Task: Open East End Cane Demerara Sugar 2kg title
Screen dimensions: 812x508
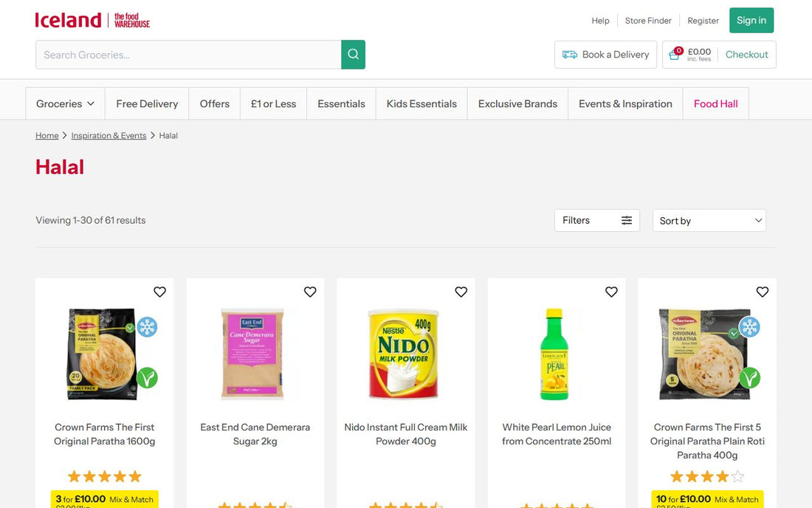Action: (x=255, y=434)
